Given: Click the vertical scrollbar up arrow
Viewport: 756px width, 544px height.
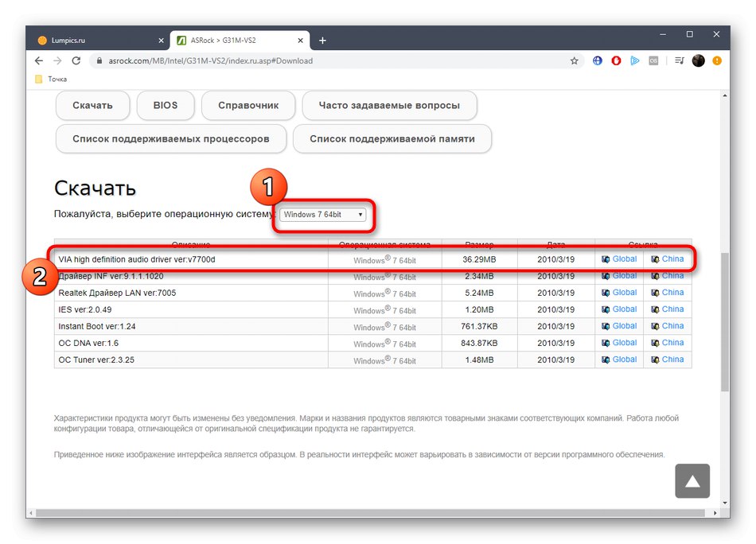Looking at the screenshot, I should pyautogui.click(x=725, y=96).
